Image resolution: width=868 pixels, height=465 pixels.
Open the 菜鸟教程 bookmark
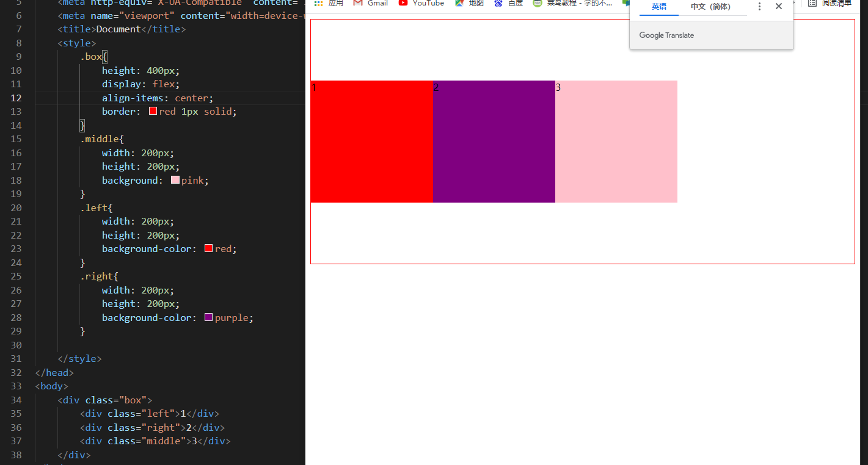point(572,3)
